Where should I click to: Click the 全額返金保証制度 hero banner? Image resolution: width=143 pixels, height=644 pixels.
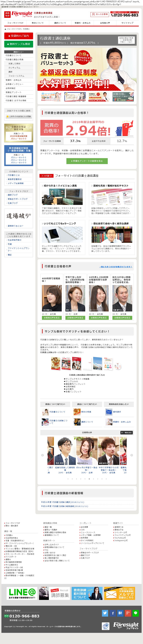click(x=87, y=69)
